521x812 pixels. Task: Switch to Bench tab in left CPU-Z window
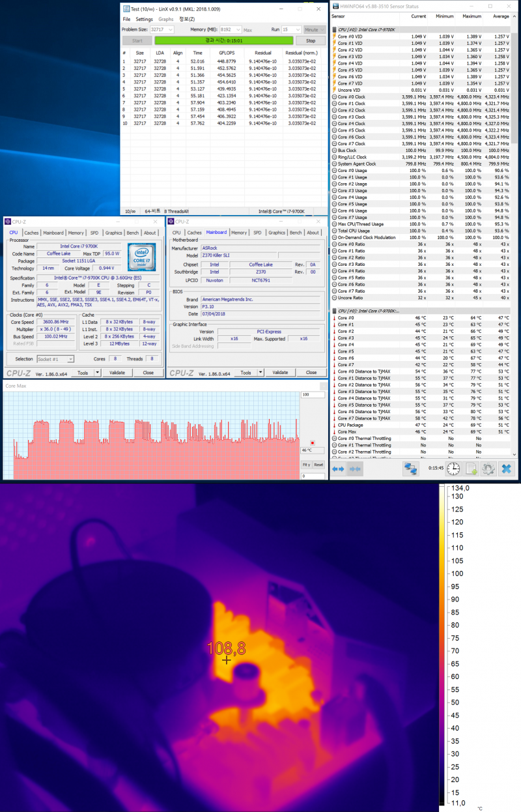132,233
